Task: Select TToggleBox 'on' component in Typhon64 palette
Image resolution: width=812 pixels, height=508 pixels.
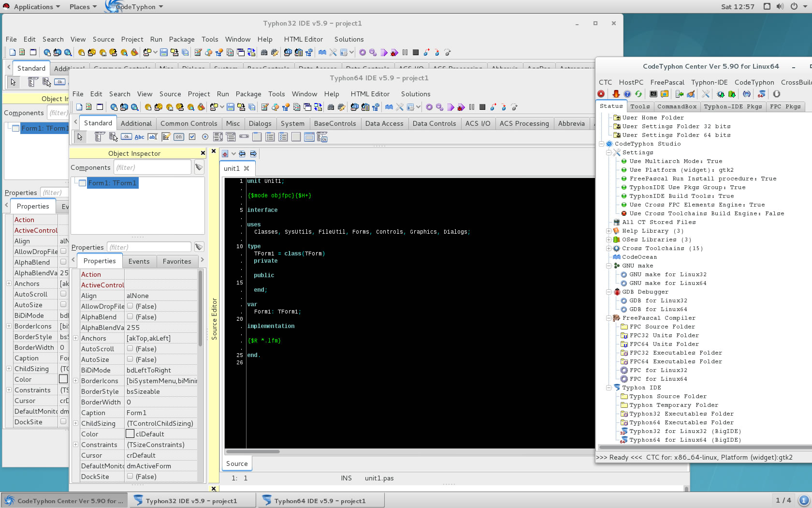Action: tap(178, 137)
